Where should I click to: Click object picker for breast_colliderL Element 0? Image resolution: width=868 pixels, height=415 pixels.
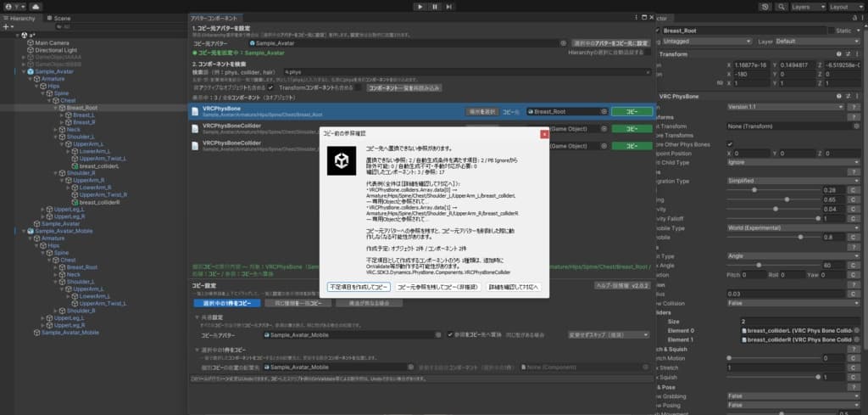point(856,331)
